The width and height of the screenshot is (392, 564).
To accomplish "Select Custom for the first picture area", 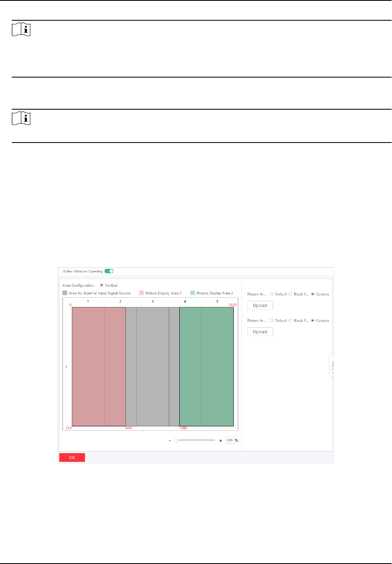I will coord(312,294).
